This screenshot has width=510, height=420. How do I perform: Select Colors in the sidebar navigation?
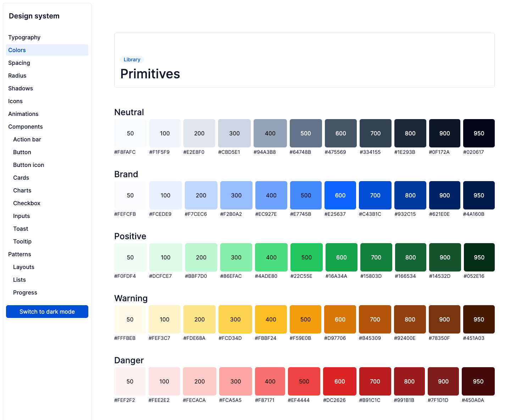(x=17, y=50)
